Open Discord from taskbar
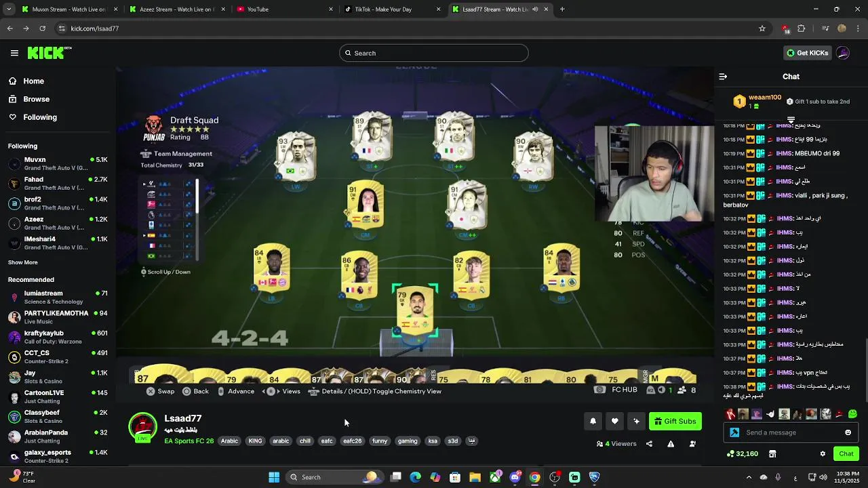Viewport: 868px width, 488px height. [515, 477]
